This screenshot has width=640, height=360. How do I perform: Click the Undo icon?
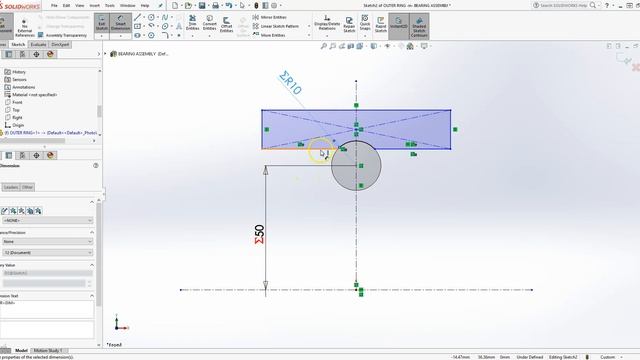pyautogui.click(x=229, y=5)
